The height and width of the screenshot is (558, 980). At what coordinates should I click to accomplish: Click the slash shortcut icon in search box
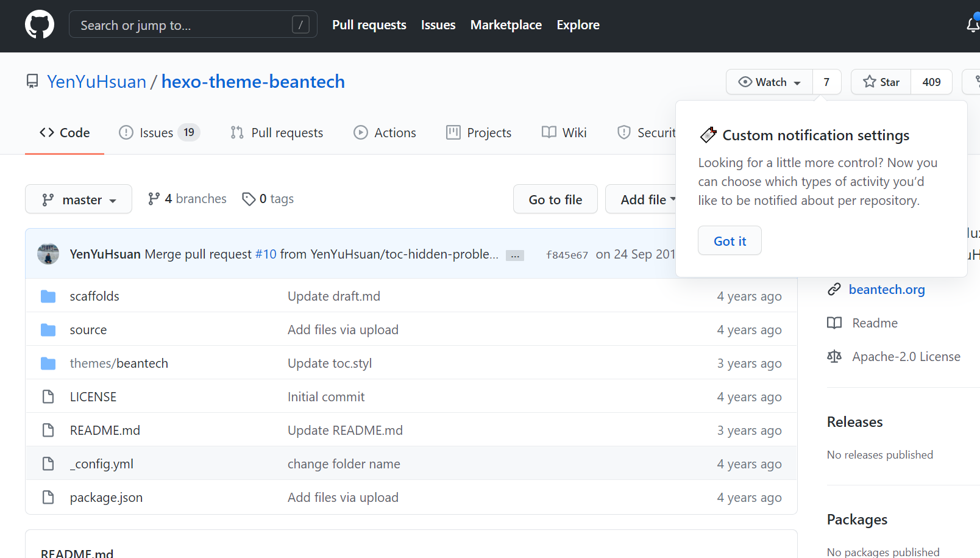pos(300,24)
